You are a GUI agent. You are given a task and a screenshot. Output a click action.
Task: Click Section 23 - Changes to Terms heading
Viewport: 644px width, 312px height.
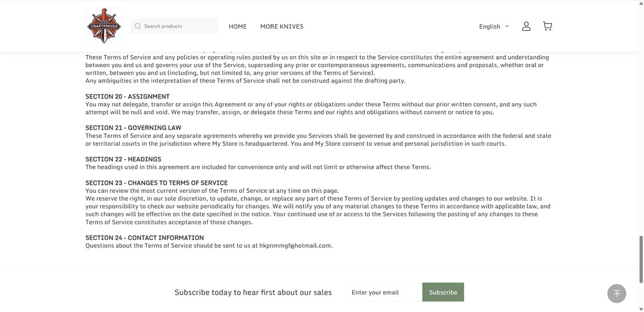156,183
